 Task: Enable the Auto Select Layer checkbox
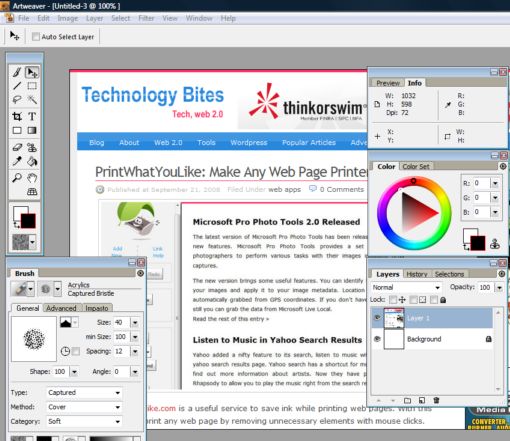(36, 37)
